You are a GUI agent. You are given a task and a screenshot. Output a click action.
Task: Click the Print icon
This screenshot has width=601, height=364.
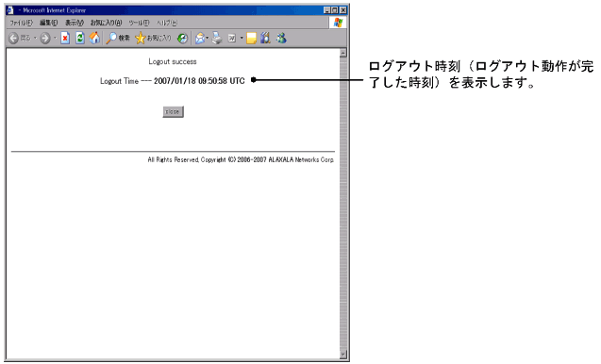[x=217, y=38]
